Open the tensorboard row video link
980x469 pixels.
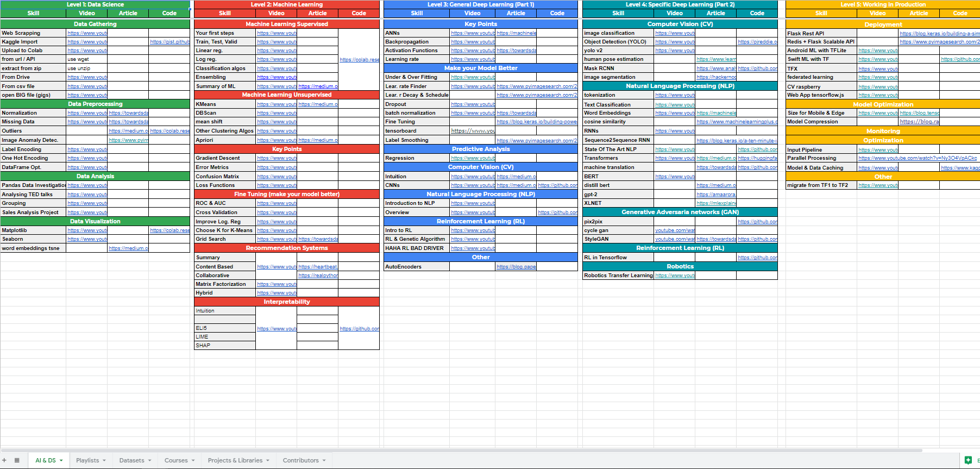point(473,131)
